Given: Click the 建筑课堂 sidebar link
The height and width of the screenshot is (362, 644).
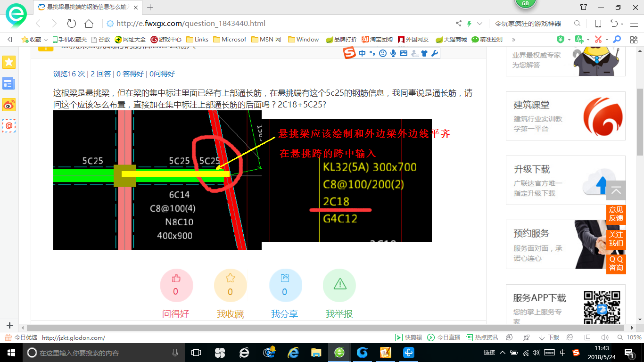Looking at the screenshot, I should coord(565,116).
